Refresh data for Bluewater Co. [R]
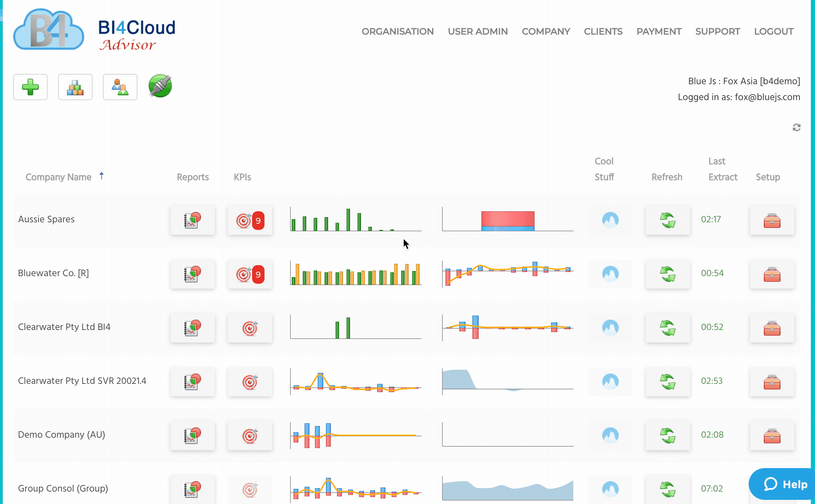 [668, 274]
